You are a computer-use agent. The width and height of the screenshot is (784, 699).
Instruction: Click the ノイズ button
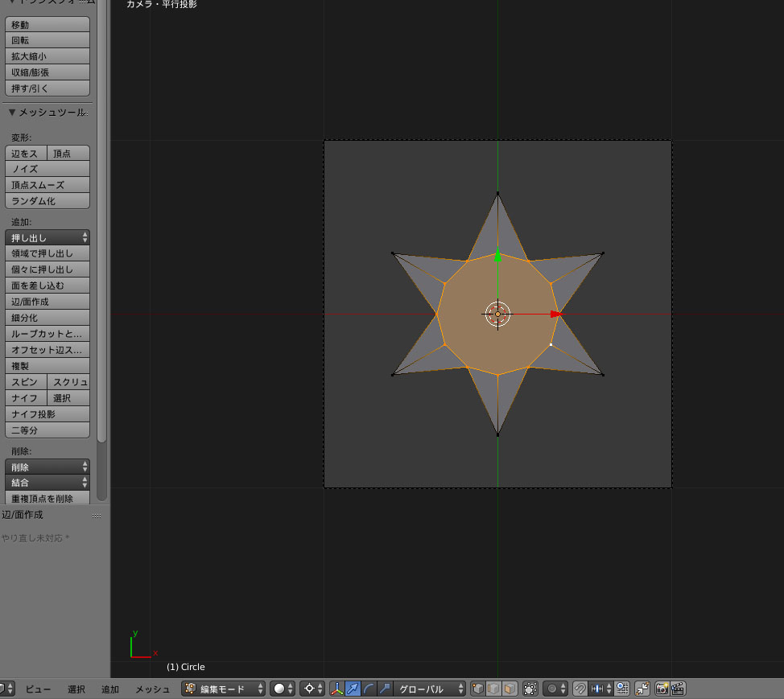47,169
